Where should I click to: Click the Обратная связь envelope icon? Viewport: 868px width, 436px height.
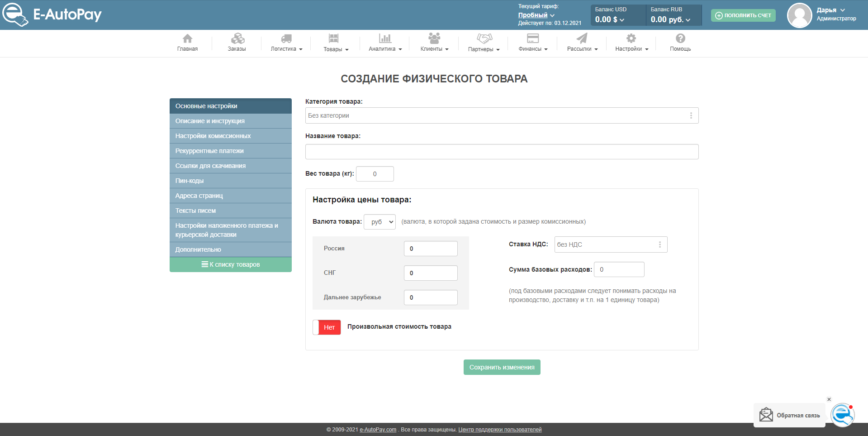766,415
